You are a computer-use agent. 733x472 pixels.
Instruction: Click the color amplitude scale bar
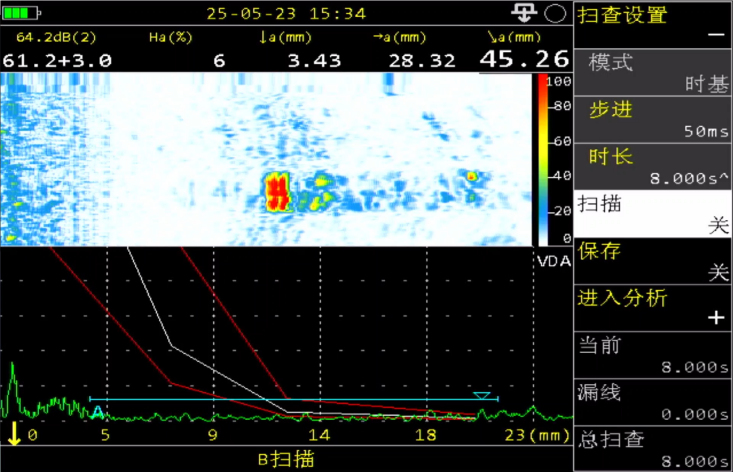click(540, 158)
